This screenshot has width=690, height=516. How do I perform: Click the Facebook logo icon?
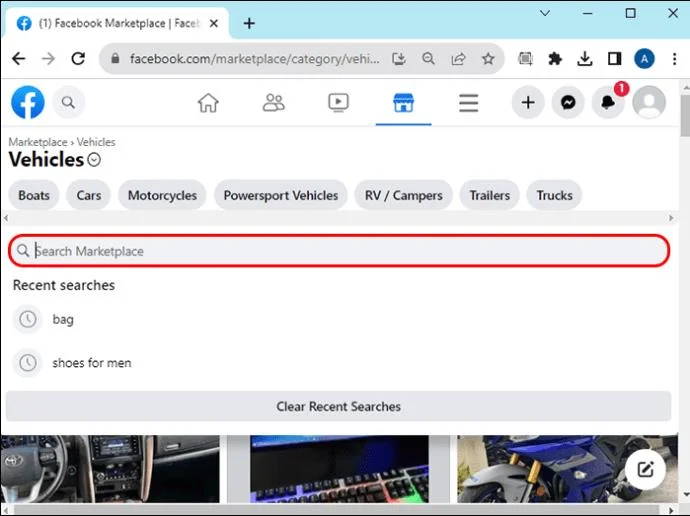click(28, 102)
